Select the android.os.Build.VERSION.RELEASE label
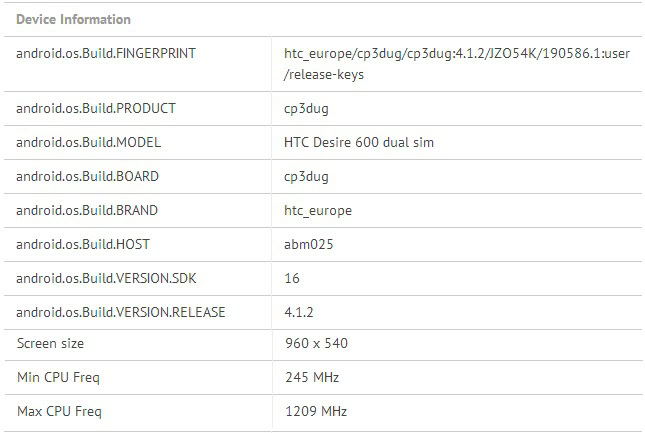Viewport: 645px width, 433px height. point(121,312)
